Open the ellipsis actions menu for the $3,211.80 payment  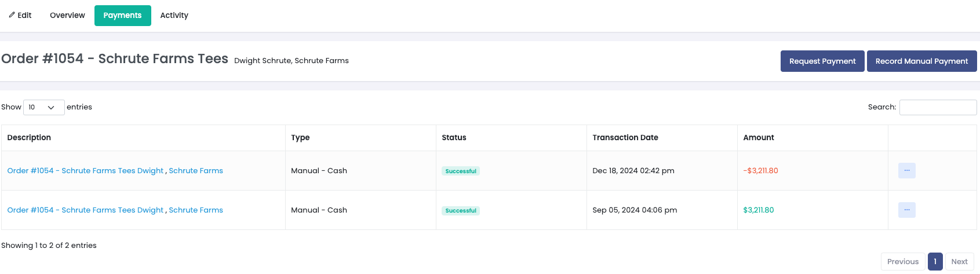click(906, 210)
